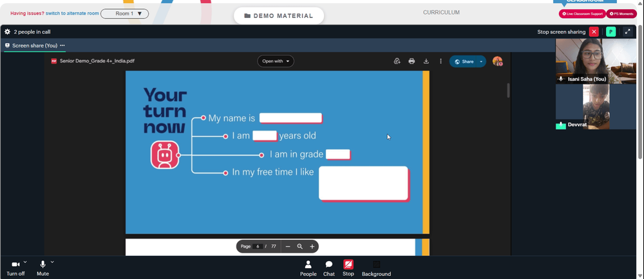Open the People panel
The width and height of the screenshot is (644, 279).
[308, 268]
